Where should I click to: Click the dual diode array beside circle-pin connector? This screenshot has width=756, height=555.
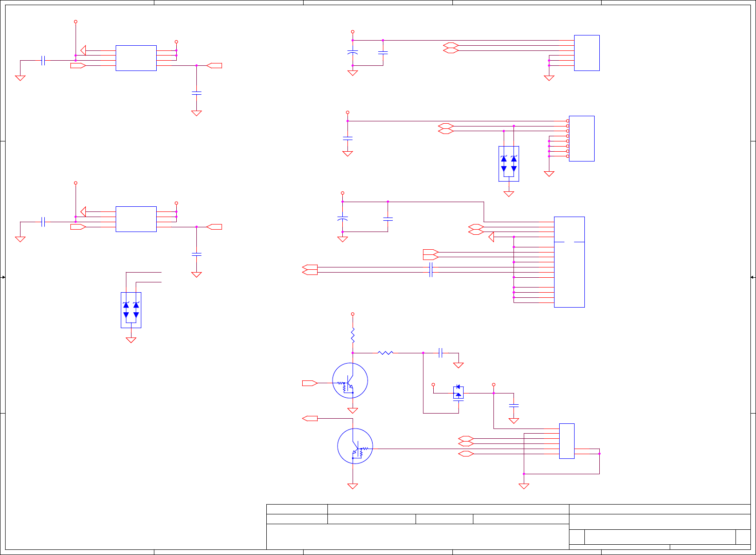point(509,164)
